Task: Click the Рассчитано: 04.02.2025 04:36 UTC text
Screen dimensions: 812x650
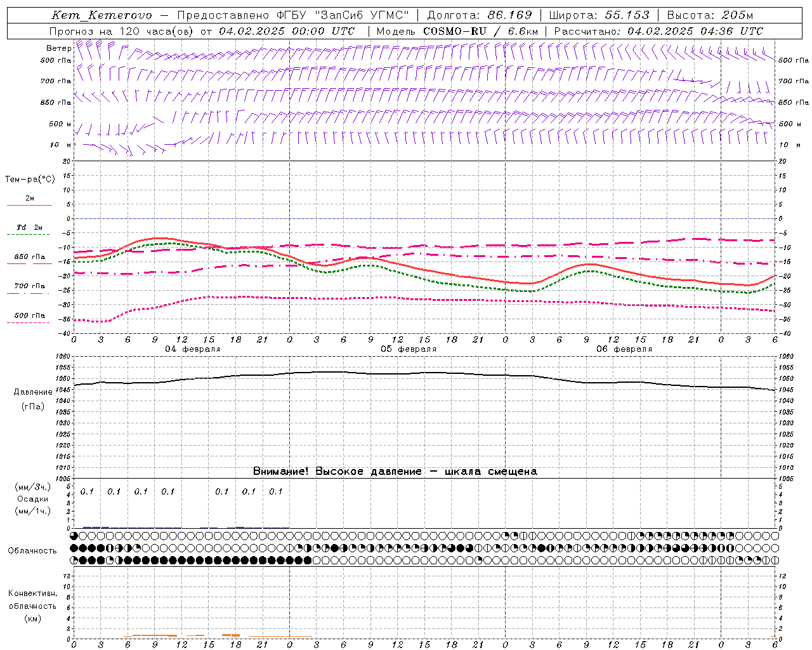Action: [658, 31]
